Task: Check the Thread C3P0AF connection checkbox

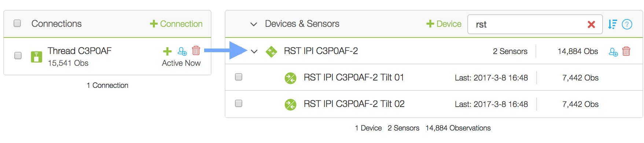Action: pos(18,56)
